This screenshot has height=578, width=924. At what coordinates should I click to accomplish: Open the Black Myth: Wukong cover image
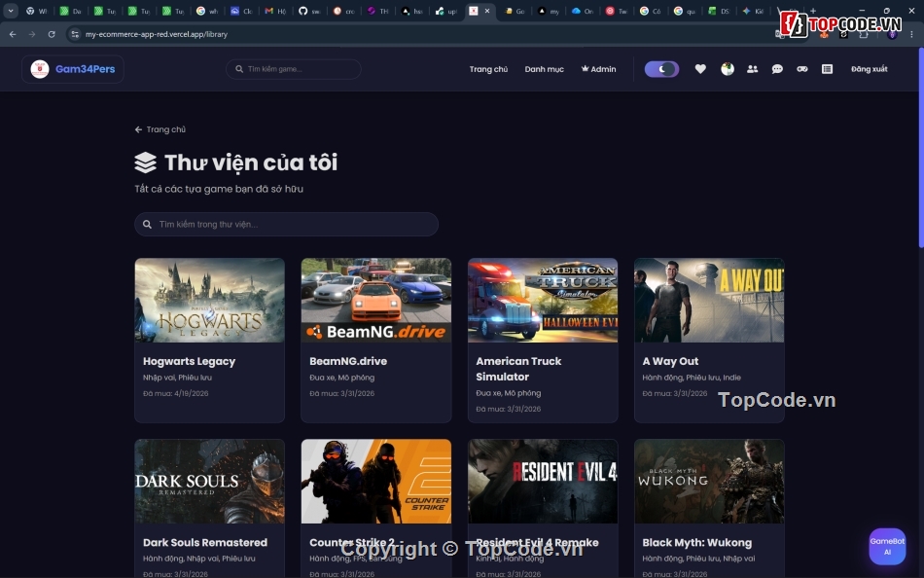709,482
